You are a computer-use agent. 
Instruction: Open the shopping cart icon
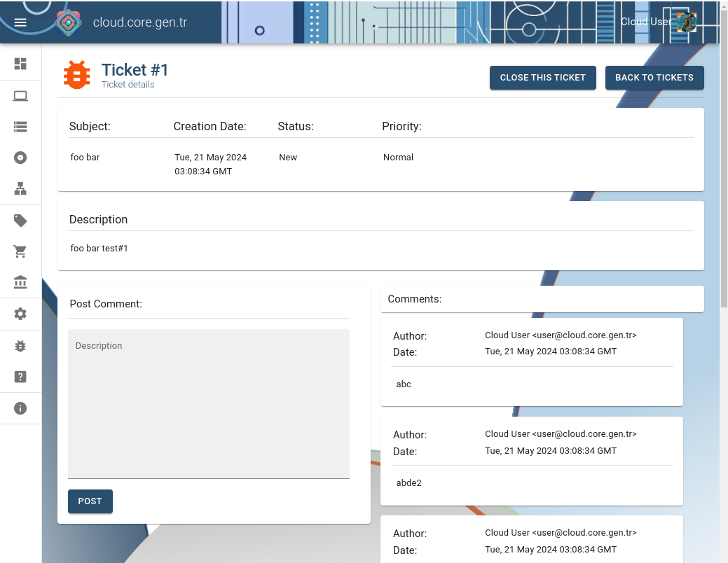(20, 251)
